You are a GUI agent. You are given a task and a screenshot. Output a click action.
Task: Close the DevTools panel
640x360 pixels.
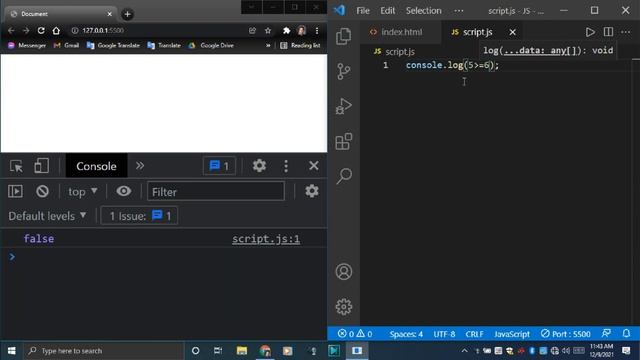pyautogui.click(x=313, y=166)
